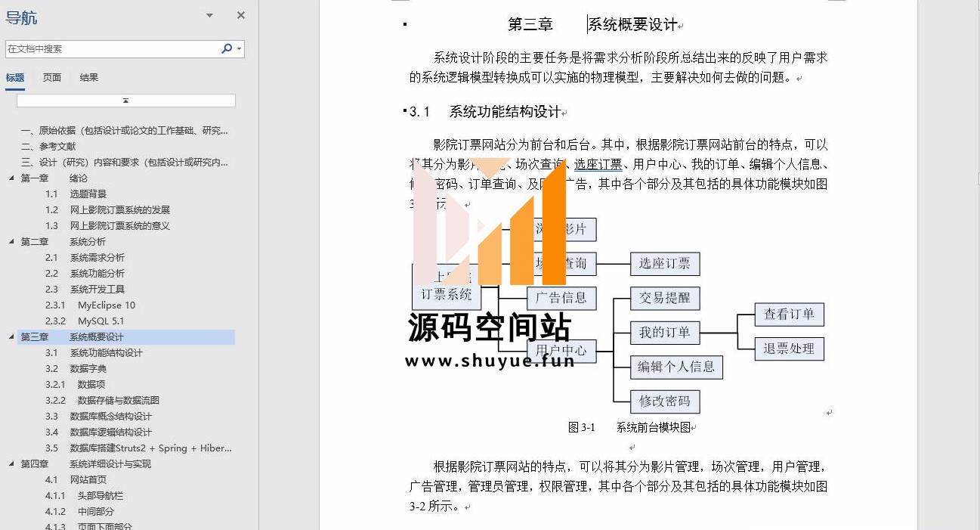Go to heading 3.2.1 数据项

[x=75, y=385]
